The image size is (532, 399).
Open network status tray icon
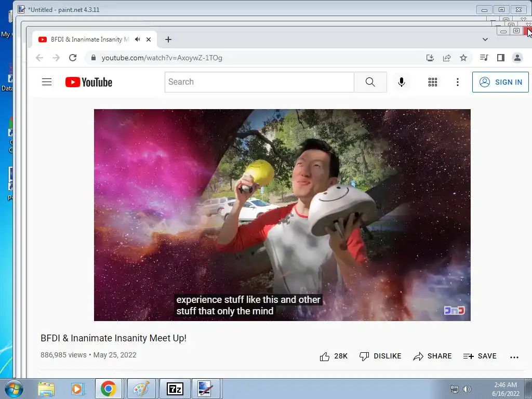pos(454,389)
